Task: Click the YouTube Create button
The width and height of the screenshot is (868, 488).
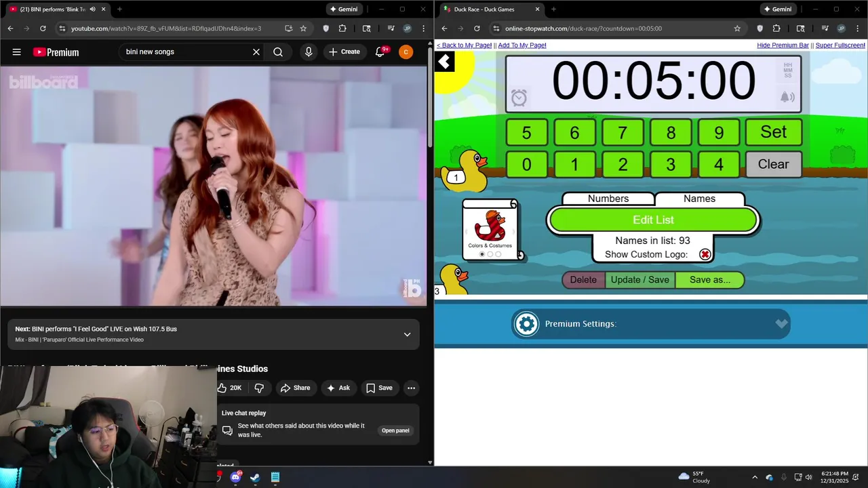Action: [x=344, y=52]
